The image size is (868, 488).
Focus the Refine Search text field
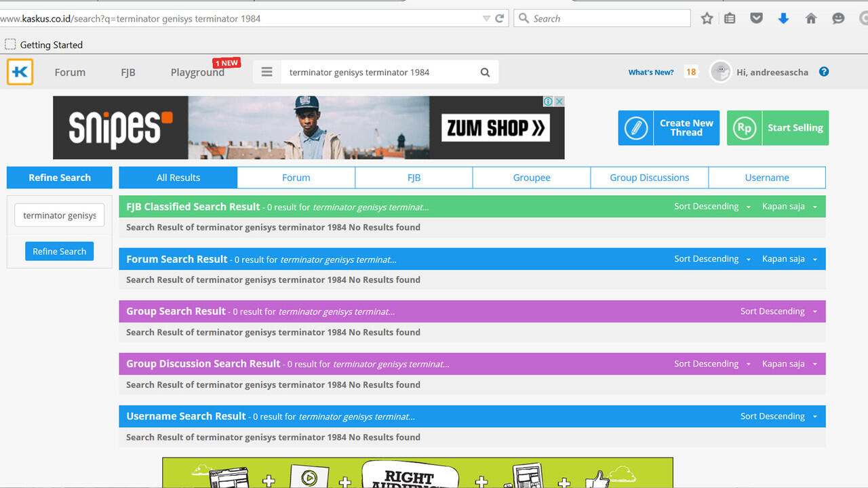point(60,216)
